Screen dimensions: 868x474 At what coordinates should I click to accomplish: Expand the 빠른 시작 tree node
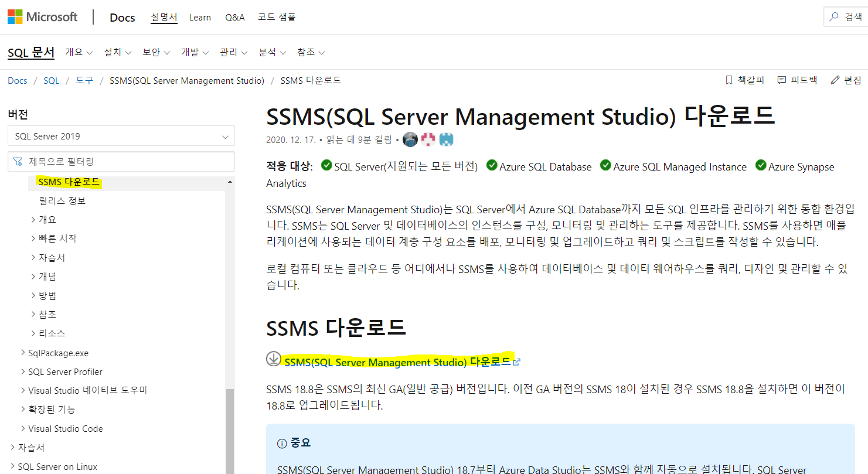click(x=33, y=238)
